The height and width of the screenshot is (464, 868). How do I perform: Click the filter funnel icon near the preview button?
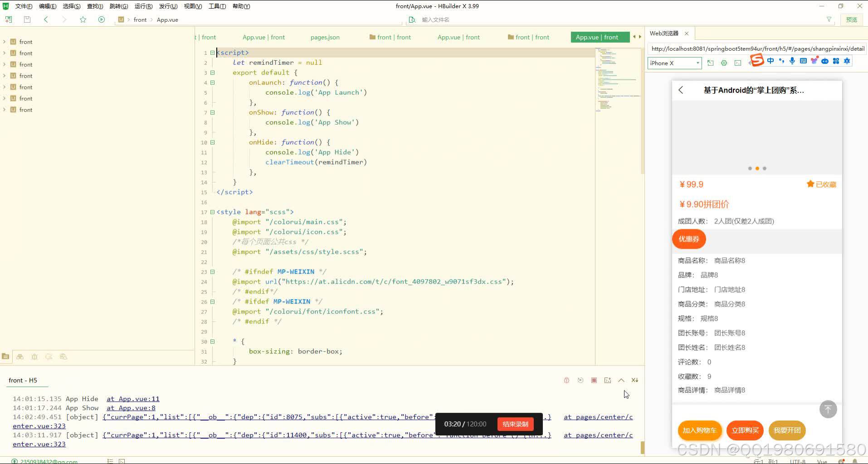[829, 19]
